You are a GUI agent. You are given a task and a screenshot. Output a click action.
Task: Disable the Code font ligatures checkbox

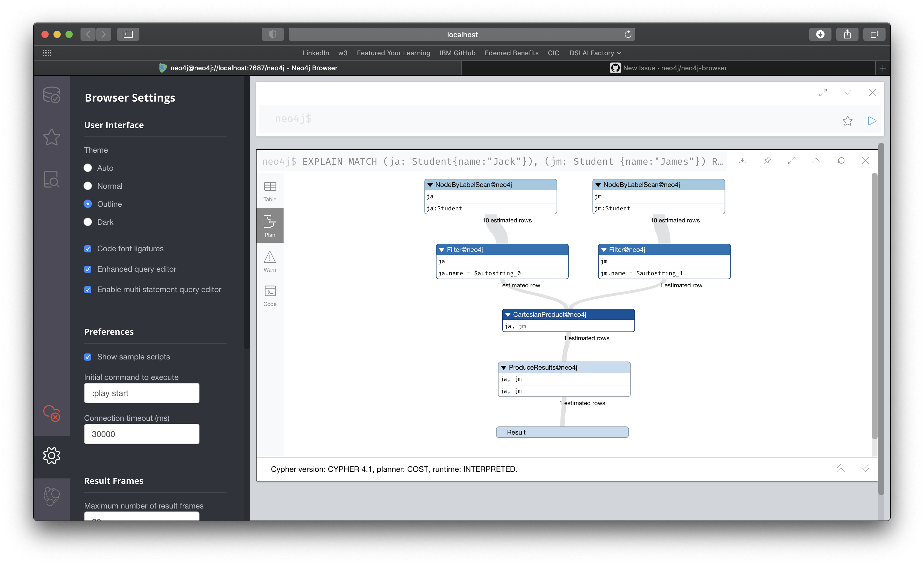[87, 248]
